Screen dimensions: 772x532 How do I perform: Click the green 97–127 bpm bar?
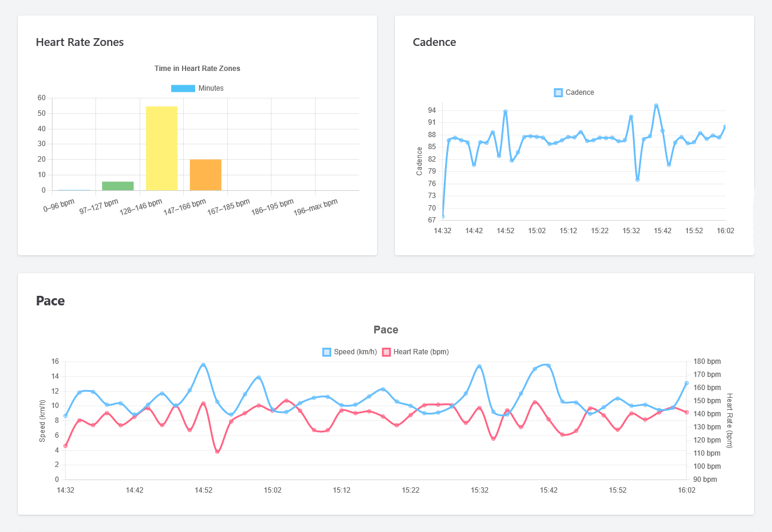point(118,185)
